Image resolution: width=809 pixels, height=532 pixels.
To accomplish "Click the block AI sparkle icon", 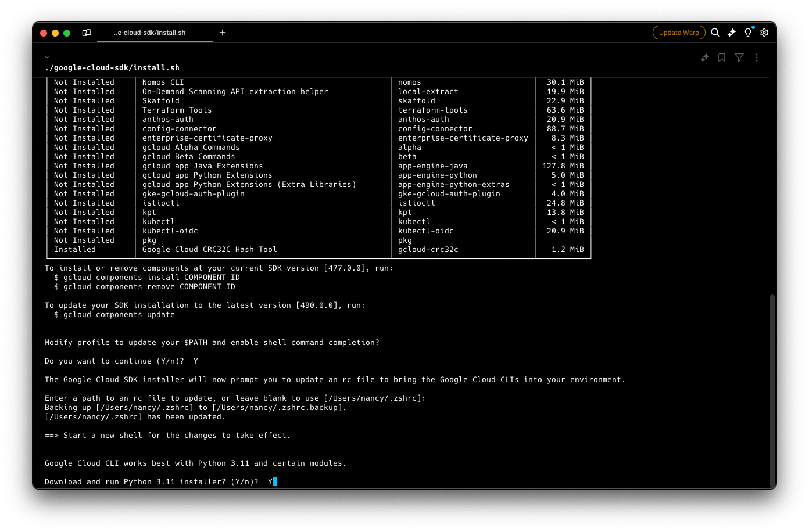I will (x=705, y=57).
